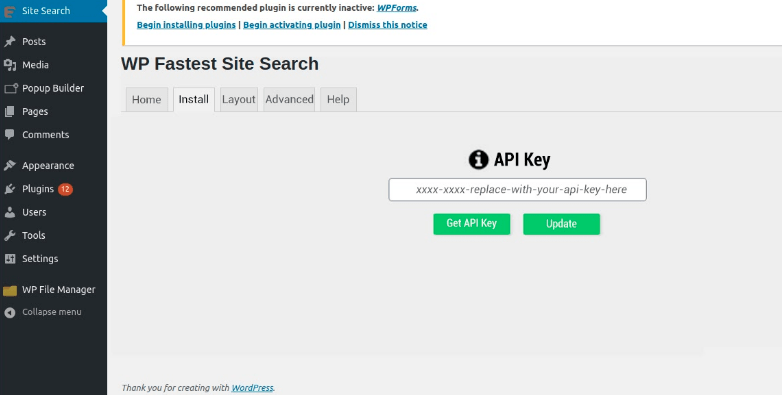Select the Install tab

[194, 99]
